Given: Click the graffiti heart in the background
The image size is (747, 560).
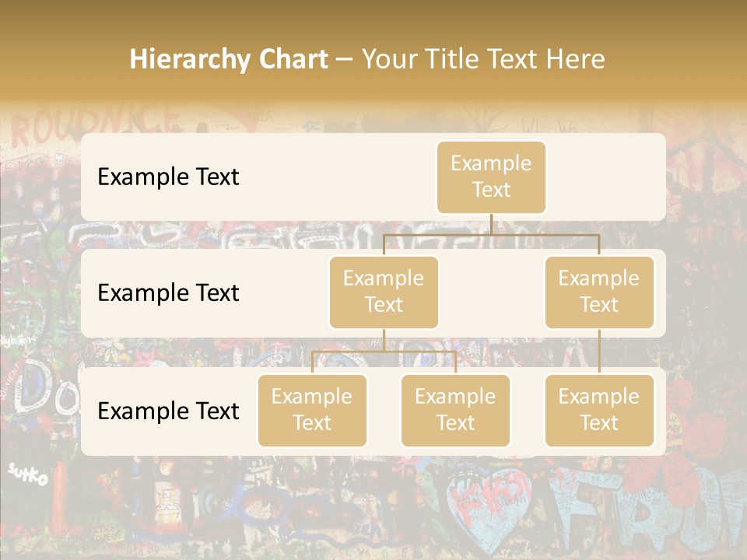Looking at the screenshot, I should tap(489, 507).
